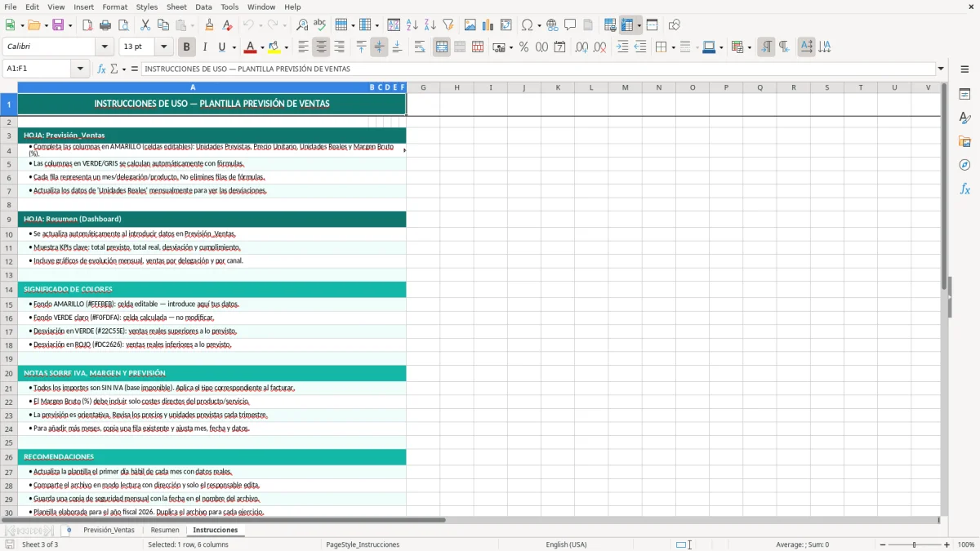Open the Paste options dropdown arrow
The image size is (980, 551).
[191, 25]
